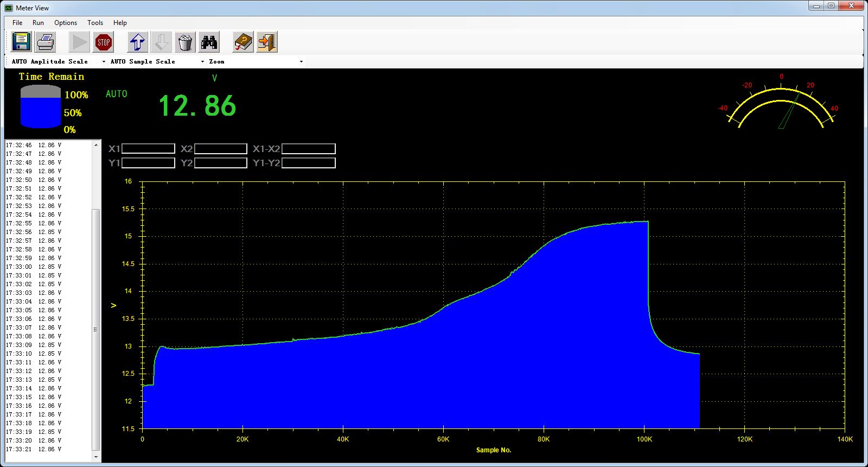Image resolution: width=868 pixels, height=467 pixels.
Task: Select log entry 17:32:46 12.86 V
Action: pyautogui.click(x=34, y=145)
